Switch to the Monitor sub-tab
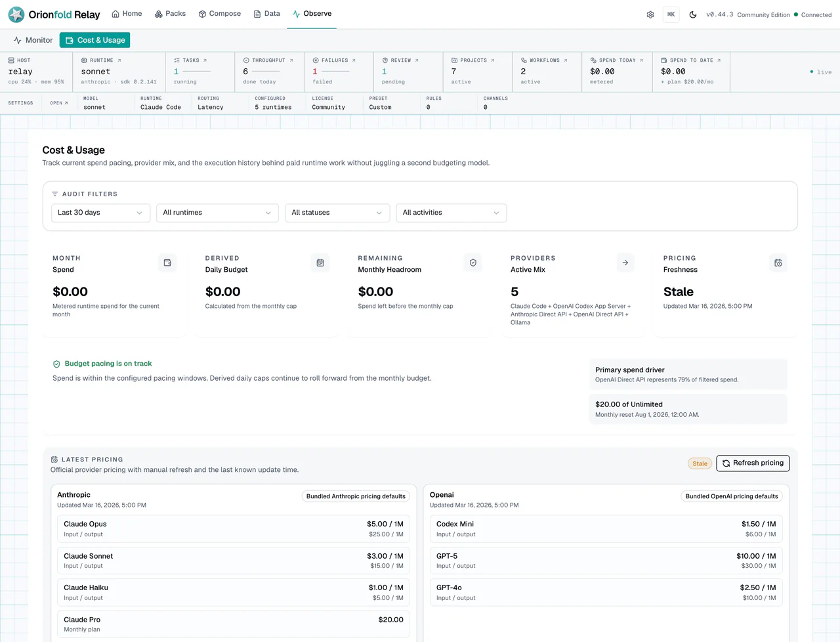This screenshot has width=840, height=642. coord(33,40)
